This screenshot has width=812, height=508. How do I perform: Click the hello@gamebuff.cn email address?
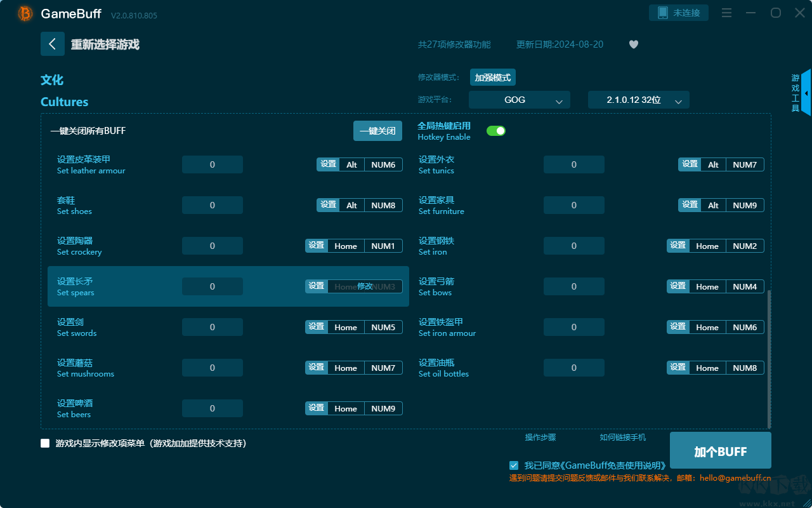pyautogui.click(x=735, y=478)
